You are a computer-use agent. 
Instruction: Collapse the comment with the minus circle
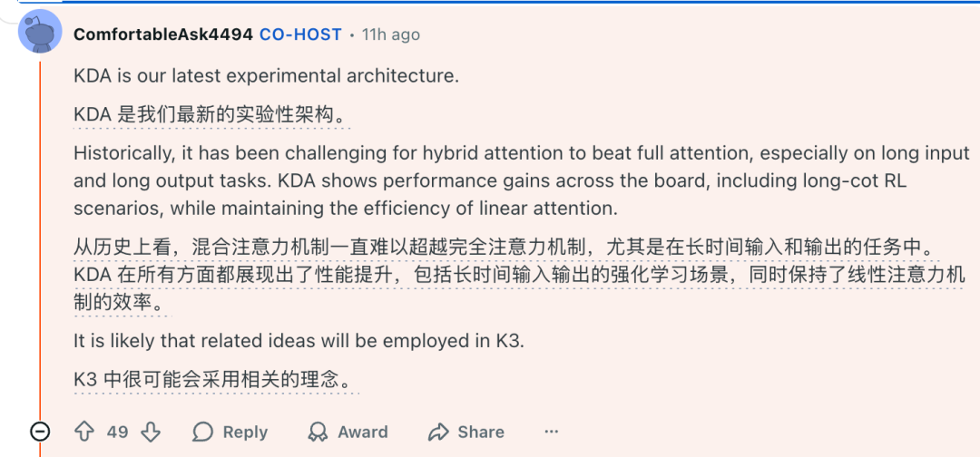[x=40, y=432]
